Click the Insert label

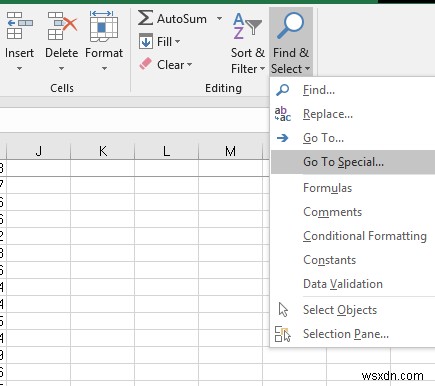[x=19, y=53]
